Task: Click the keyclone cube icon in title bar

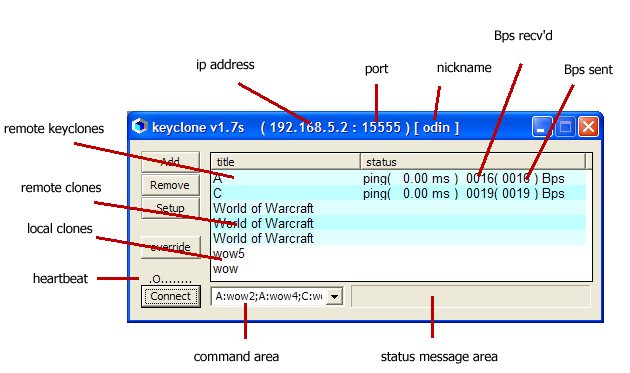Action: click(140, 126)
